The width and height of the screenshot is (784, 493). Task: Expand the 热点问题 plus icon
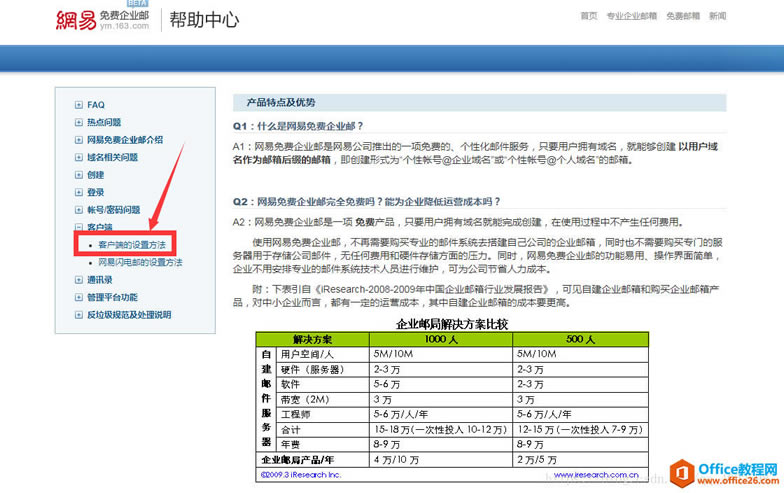(x=78, y=122)
